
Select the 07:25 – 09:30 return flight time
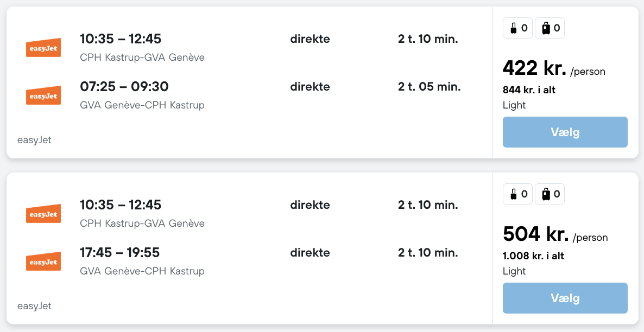tap(124, 87)
